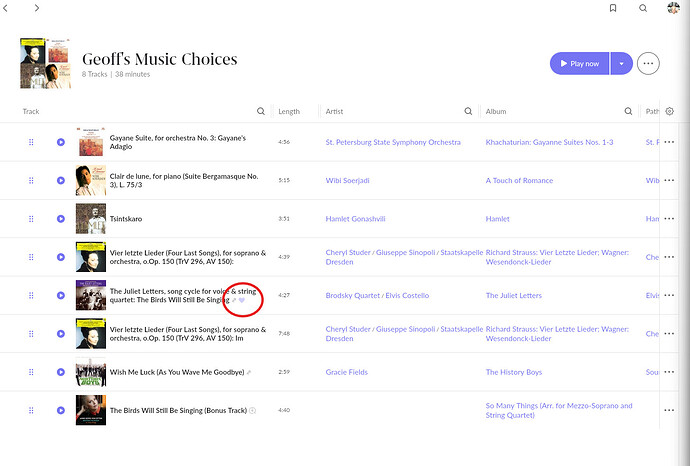The width and height of the screenshot is (690, 466).
Task: Search the Artist column filter icon
Action: [469, 111]
